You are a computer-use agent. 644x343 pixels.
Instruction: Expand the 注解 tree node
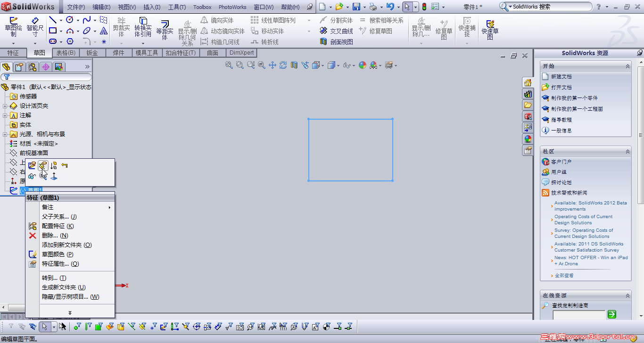(5, 115)
